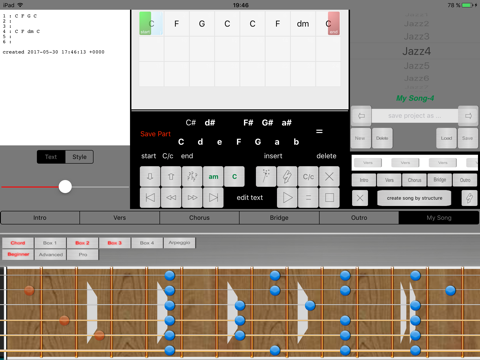The height and width of the screenshot is (360, 480).
Task: Select the Advanced difficulty level
Action: pyautogui.click(x=50, y=255)
